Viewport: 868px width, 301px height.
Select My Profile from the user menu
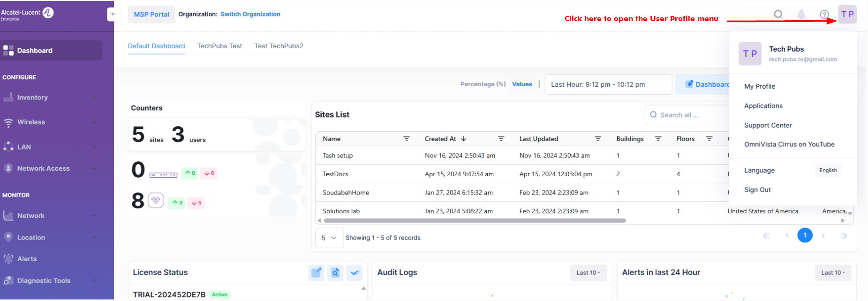(x=760, y=86)
